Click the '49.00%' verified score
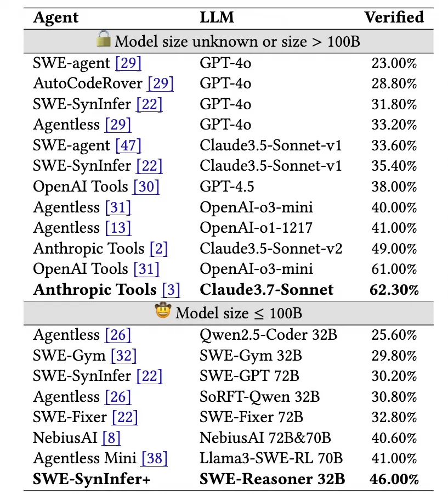The height and width of the screenshot is (494, 448). point(394,249)
